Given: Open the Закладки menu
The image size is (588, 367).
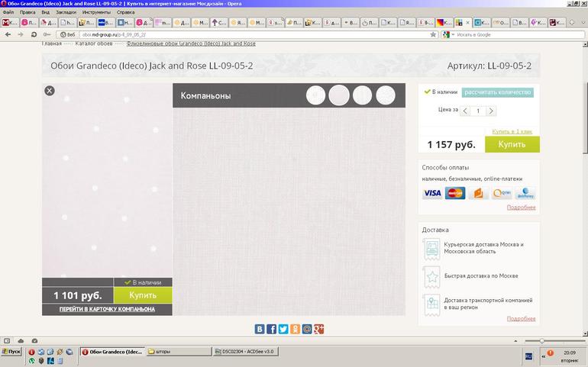Looking at the screenshot, I should (65, 12).
